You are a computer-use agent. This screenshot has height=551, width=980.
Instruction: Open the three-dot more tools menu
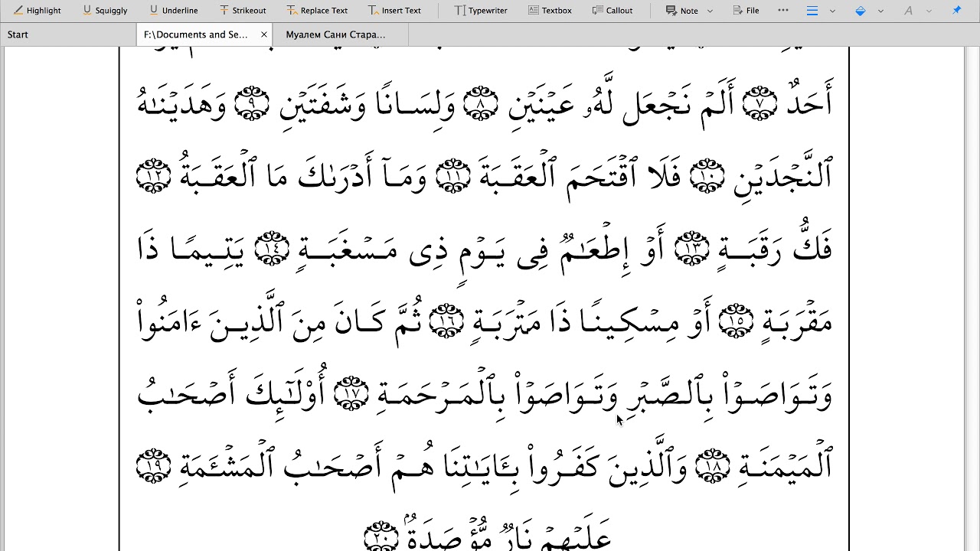click(782, 11)
